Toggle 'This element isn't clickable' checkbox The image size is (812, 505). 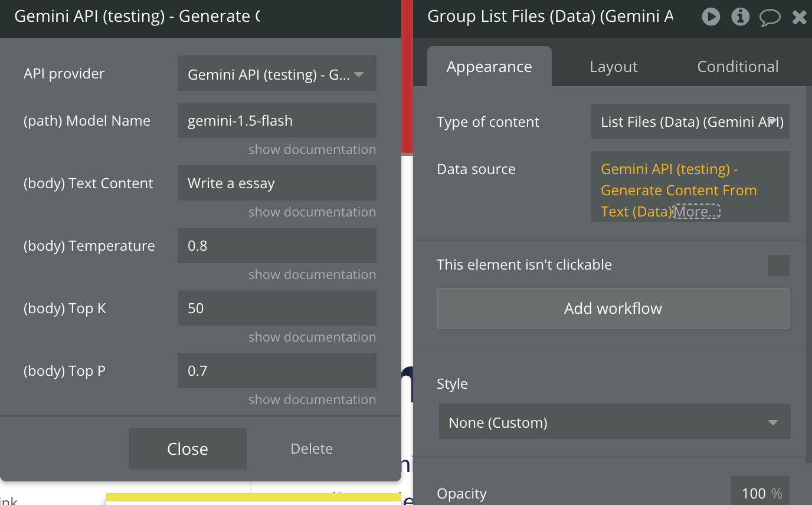point(778,265)
